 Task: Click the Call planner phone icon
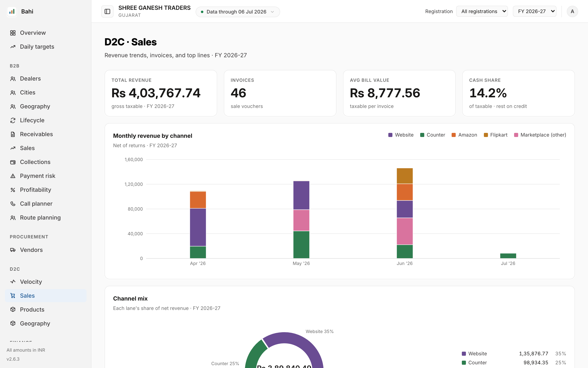(13, 204)
